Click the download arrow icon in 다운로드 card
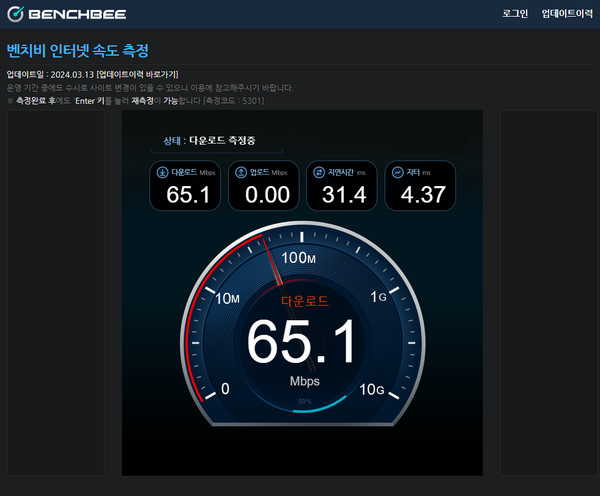Viewport: 600px width, 496px height. pyautogui.click(x=163, y=173)
